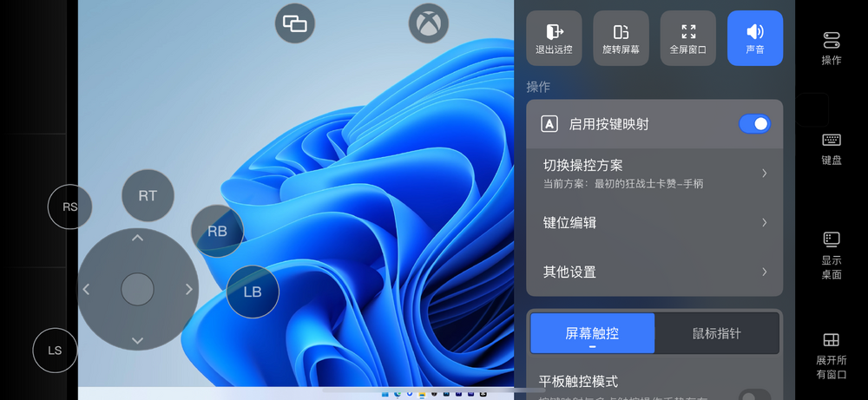868x400 pixels.
Task: Tap 展开所有窗口 expand all windows icon
Action: tap(831, 340)
